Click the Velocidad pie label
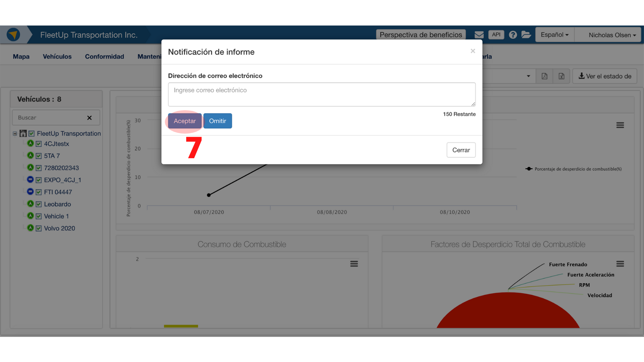This screenshot has width=644, height=362. click(x=600, y=295)
